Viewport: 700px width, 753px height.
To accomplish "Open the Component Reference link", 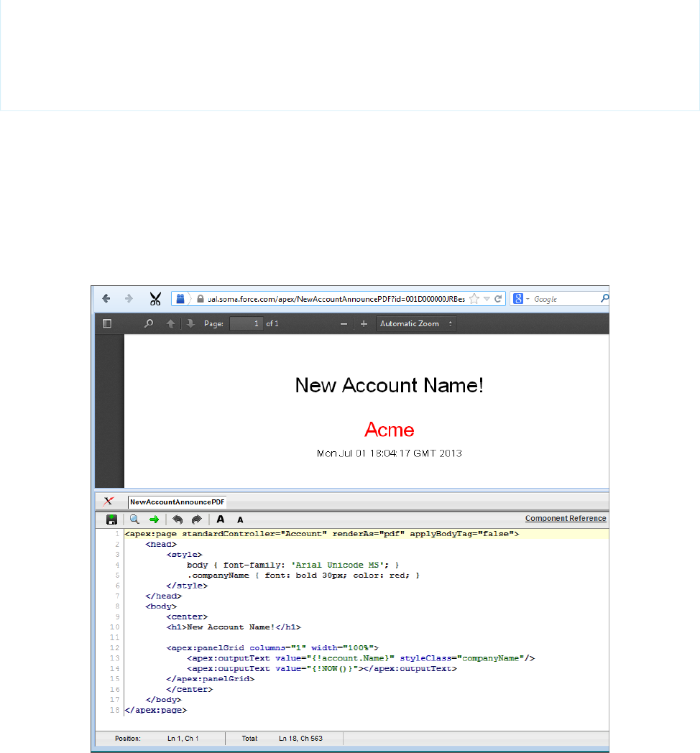I will 566,518.
